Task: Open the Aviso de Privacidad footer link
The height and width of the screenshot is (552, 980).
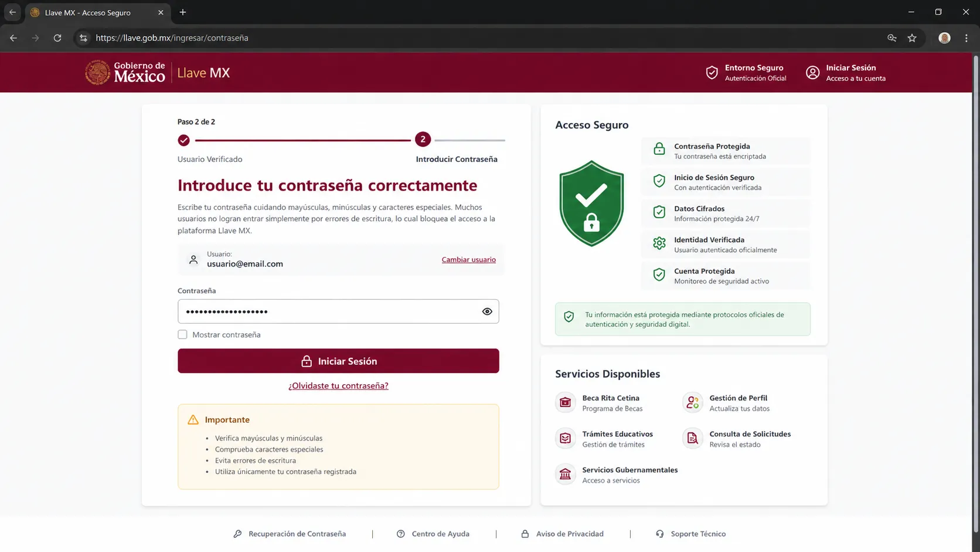Action: coord(562,534)
